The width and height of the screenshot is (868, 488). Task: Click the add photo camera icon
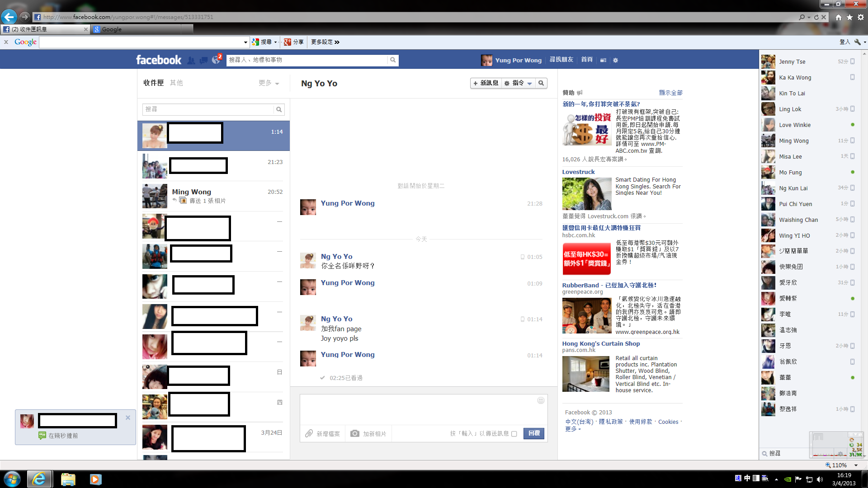pos(355,433)
